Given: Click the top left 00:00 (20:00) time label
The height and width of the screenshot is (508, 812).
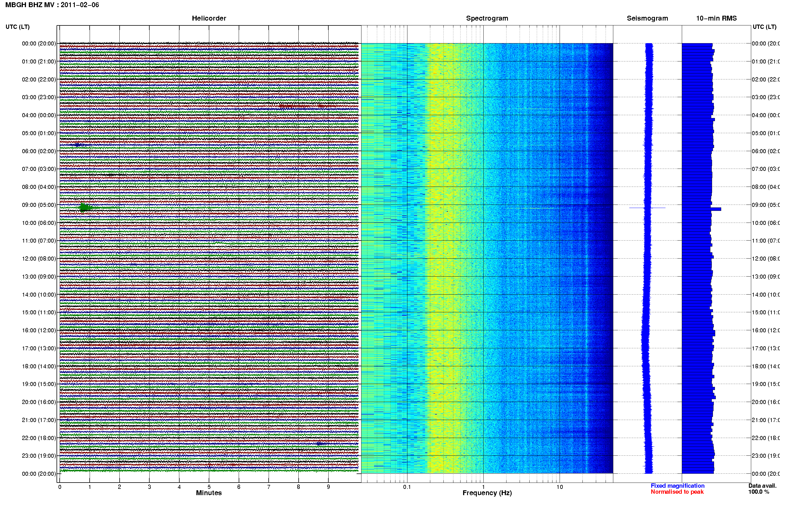Looking at the screenshot, I should coord(39,43).
